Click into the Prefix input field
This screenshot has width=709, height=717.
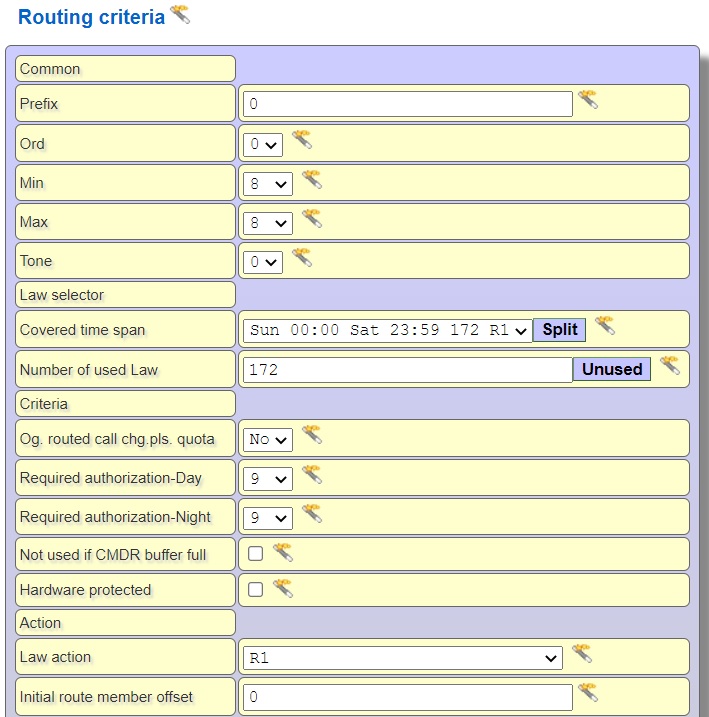(x=407, y=104)
